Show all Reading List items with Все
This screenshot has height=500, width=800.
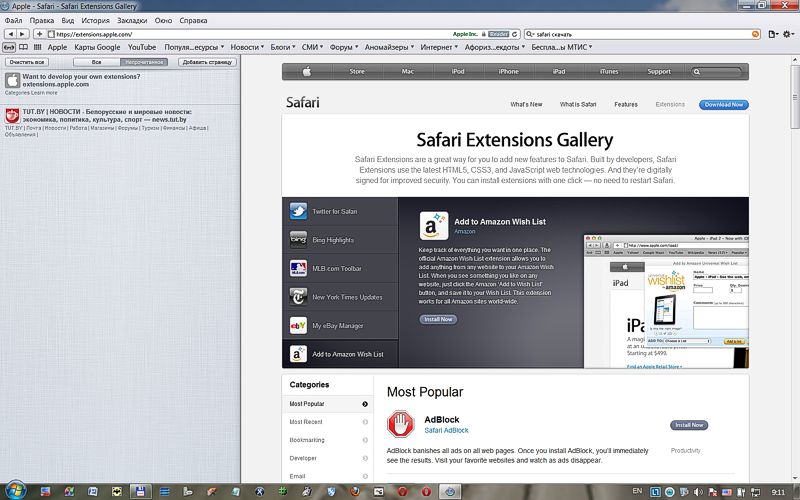coord(96,62)
